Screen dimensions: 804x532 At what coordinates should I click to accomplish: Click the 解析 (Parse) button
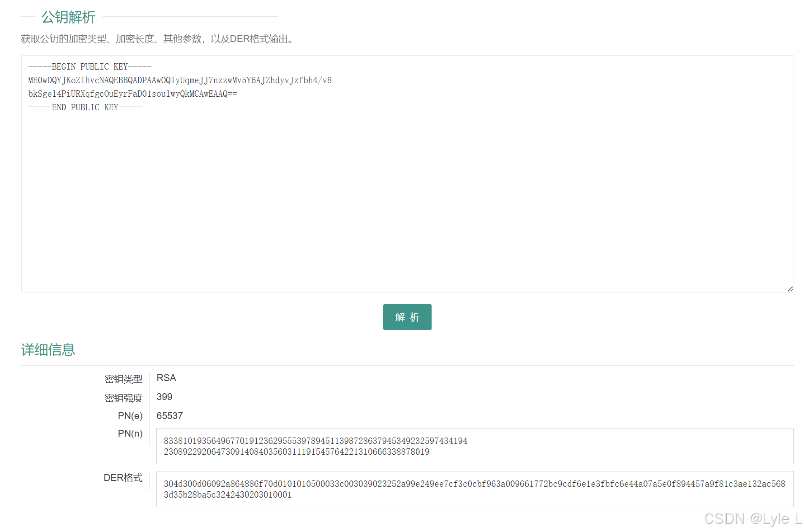407,317
